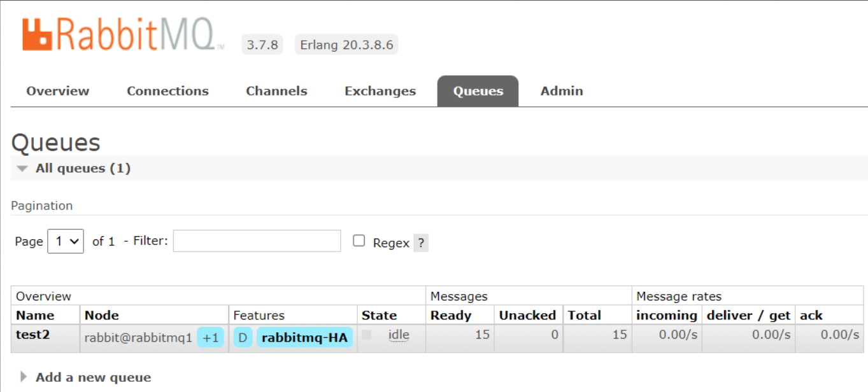Sort by the State column header
868x392 pixels.
pos(379,315)
